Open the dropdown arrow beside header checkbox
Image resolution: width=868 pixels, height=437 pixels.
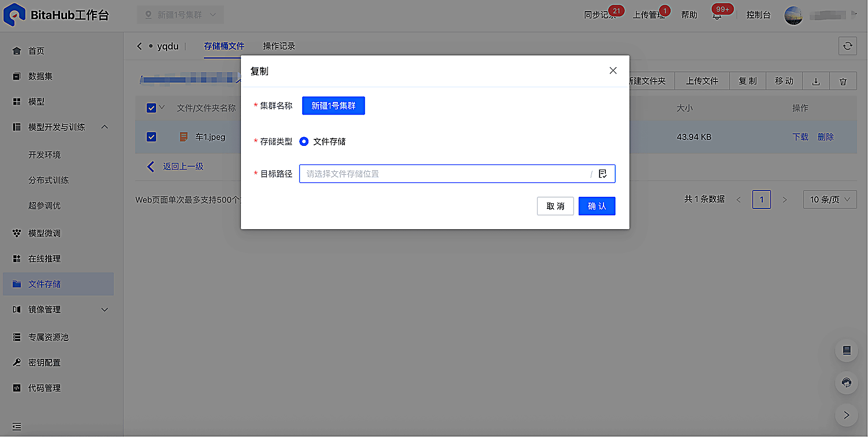tap(162, 107)
